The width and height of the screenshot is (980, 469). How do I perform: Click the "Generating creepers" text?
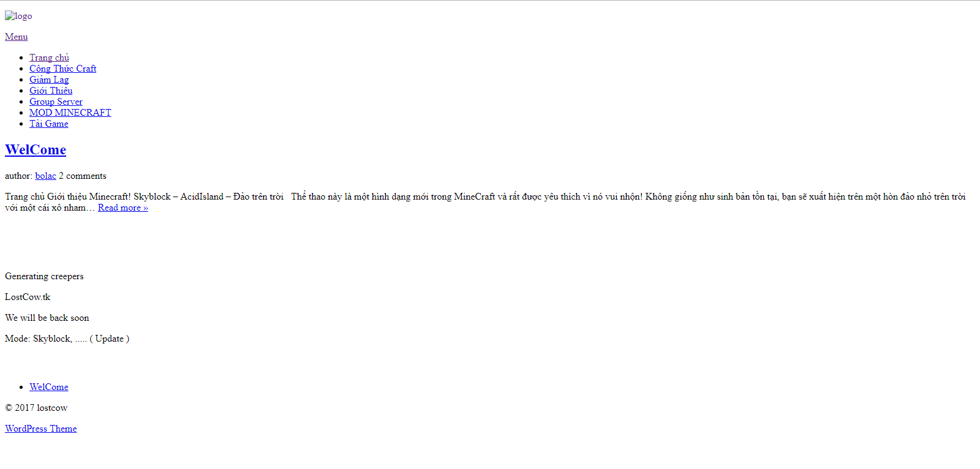pyautogui.click(x=44, y=276)
